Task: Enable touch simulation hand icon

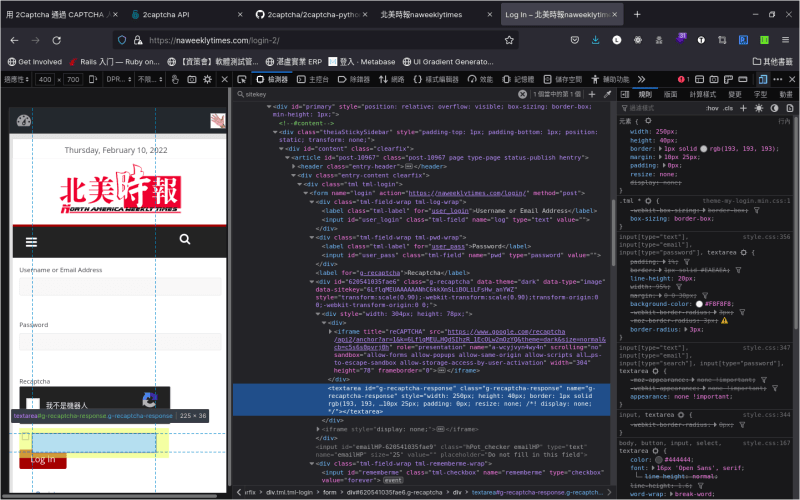Action: click(175, 79)
